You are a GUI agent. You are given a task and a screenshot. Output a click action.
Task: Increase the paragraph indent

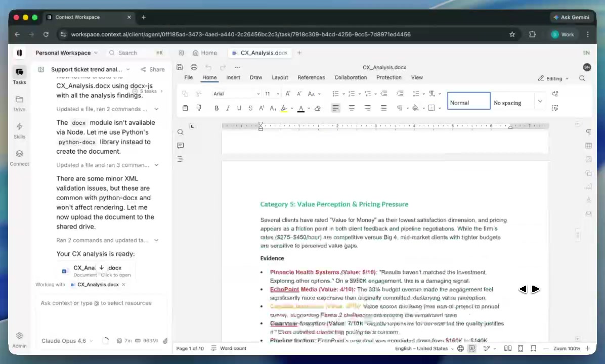(400, 94)
